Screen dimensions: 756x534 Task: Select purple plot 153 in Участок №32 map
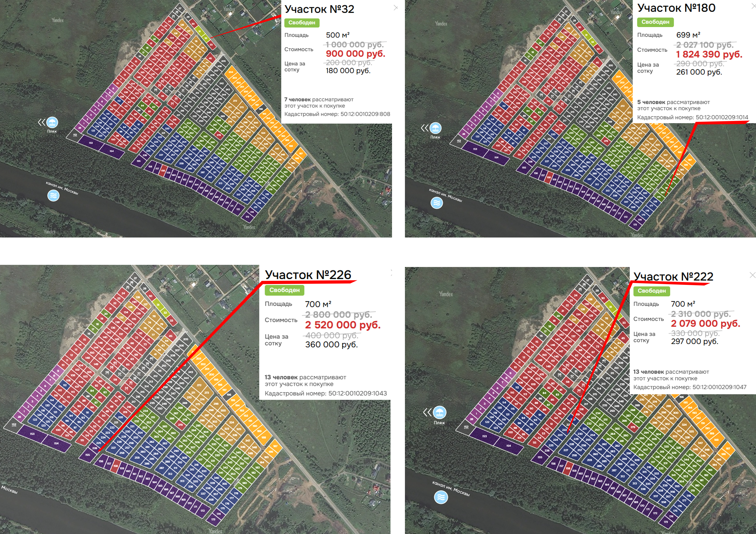(x=91, y=143)
